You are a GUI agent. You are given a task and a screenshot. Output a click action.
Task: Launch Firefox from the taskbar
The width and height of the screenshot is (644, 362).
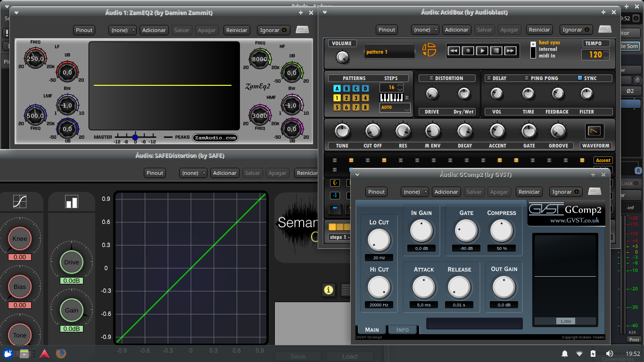tap(61, 354)
